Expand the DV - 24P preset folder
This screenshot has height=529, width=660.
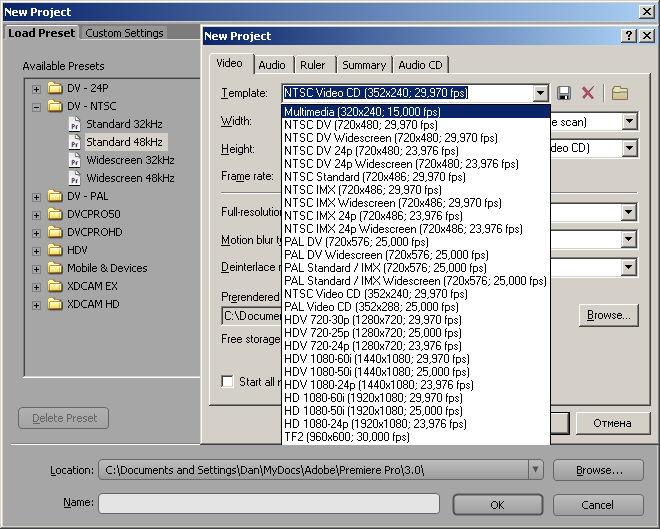37,88
